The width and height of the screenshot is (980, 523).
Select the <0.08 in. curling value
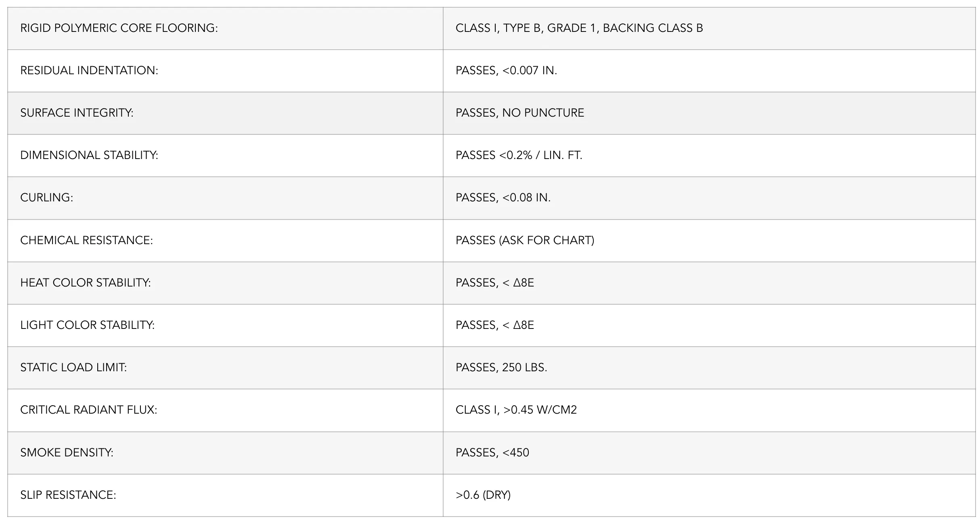503,198
